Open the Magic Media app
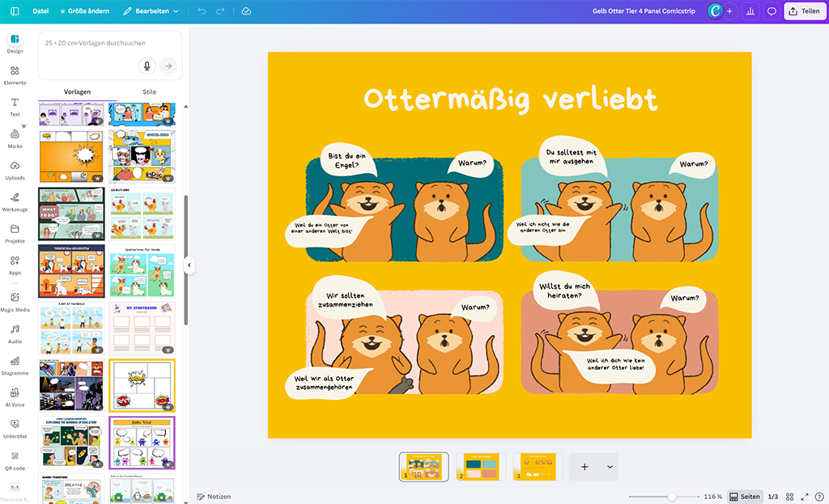This screenshot has width=829, height=504. (15, 303)
